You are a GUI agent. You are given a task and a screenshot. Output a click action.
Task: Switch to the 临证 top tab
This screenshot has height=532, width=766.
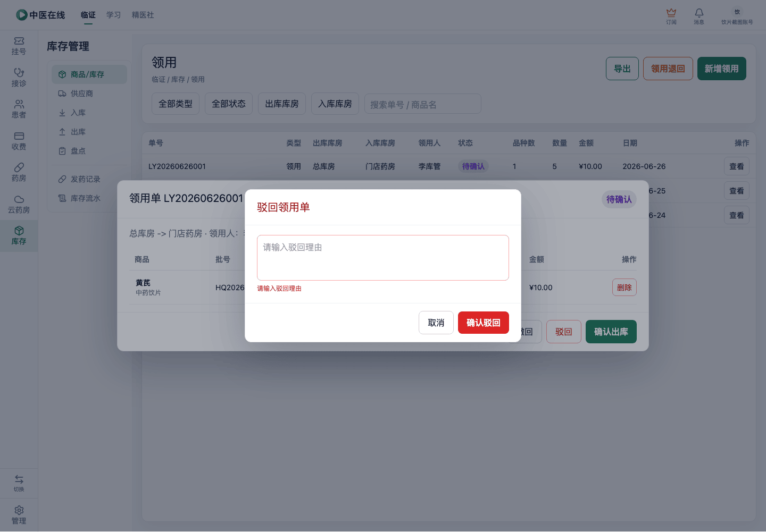(x=88, y=15)
